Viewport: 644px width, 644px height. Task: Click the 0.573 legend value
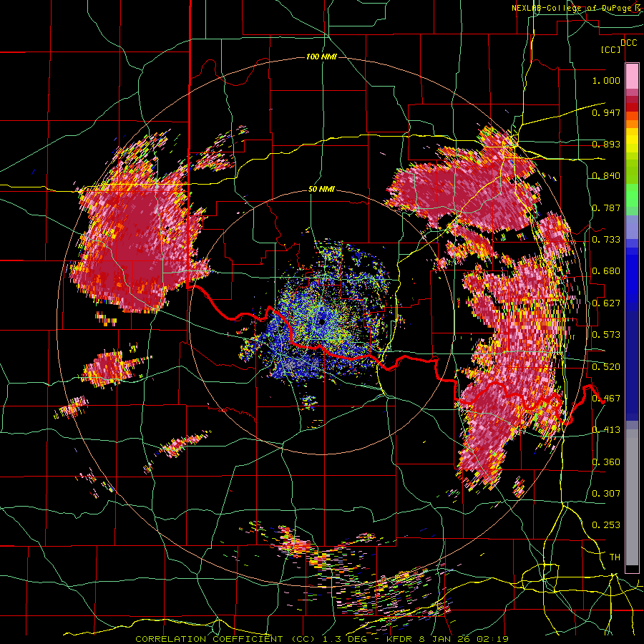(x=606, y=335)
